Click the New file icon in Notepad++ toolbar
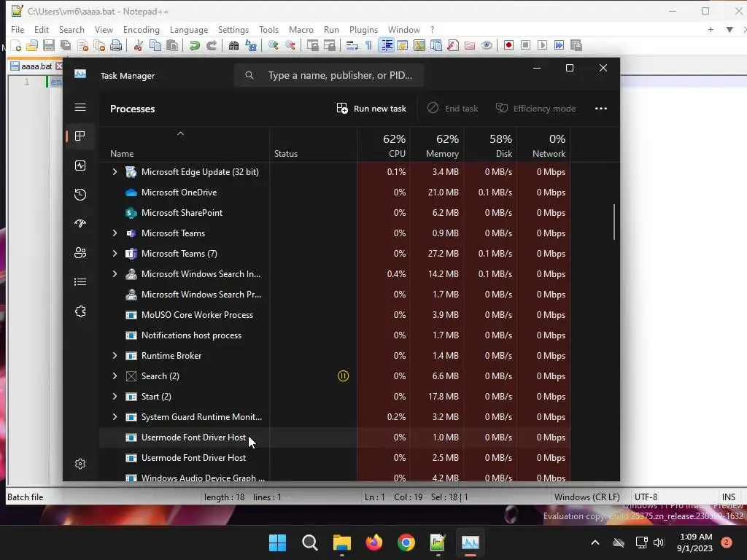The image size is (747, 560). (x=16, y=45)
